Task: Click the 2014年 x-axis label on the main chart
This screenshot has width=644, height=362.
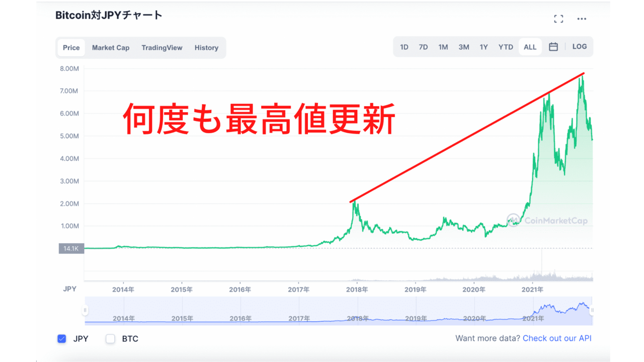Action: 123,290
